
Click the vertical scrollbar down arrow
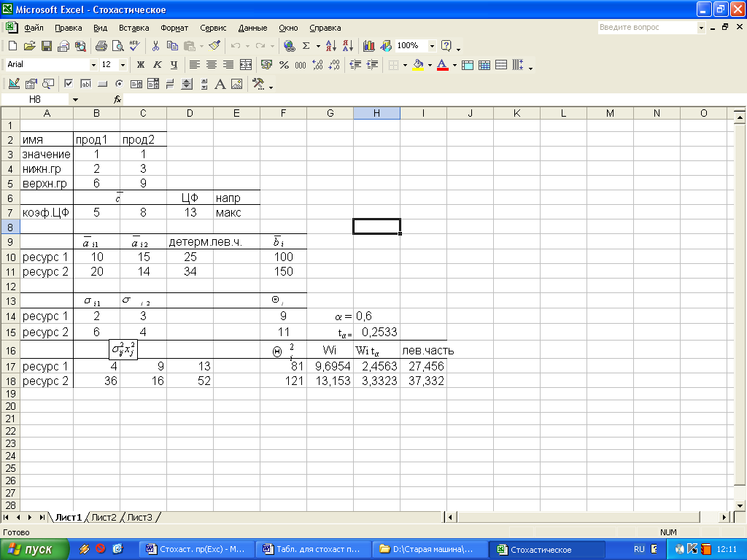tap(740, 505)
